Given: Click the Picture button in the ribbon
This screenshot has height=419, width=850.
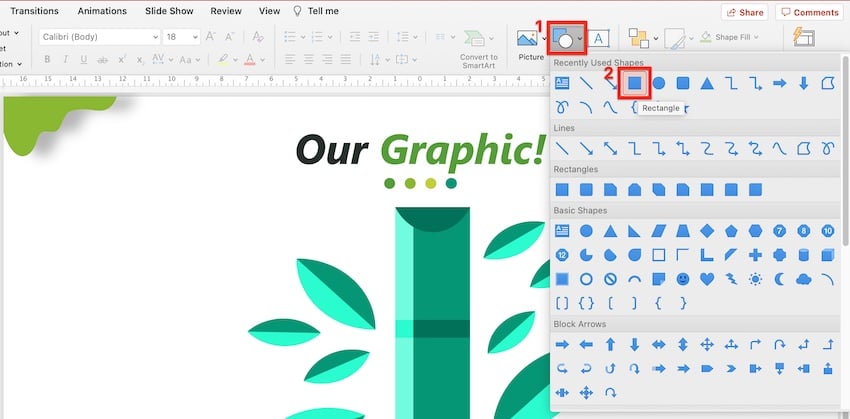Looking at the screenshot, I should 531,43.
